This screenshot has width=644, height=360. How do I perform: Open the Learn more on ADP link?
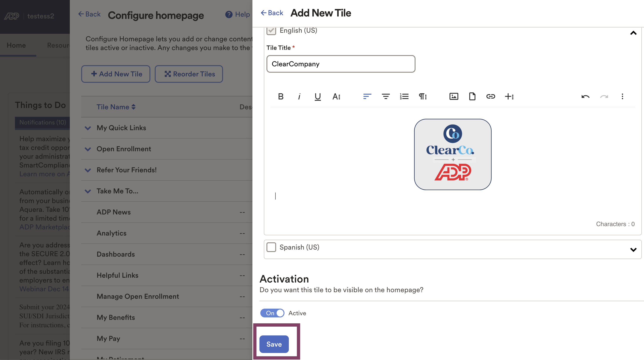45,174
